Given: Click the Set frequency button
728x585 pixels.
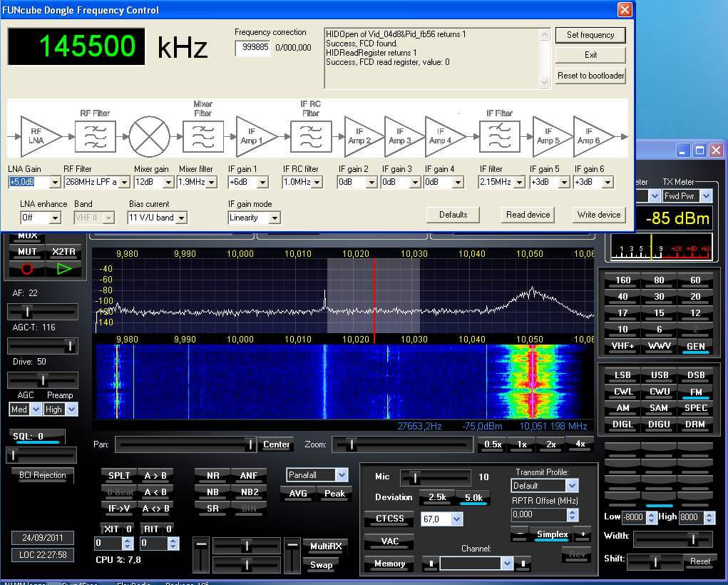Looking at the screenshot, I should [x=590, y=35].
